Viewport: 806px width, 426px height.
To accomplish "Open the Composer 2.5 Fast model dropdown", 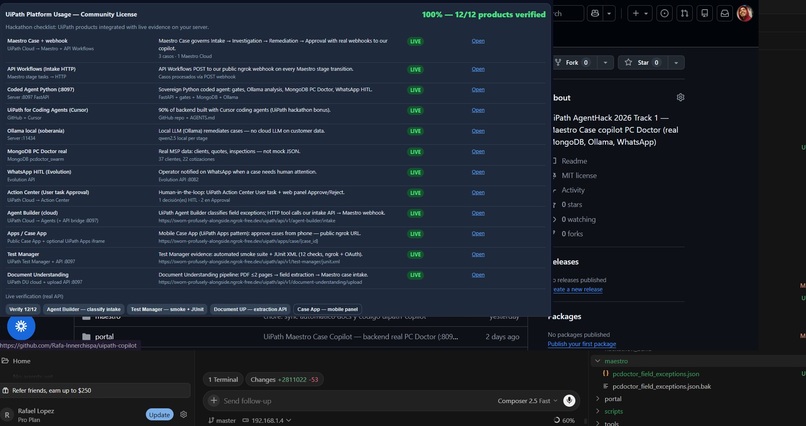I will (527, 400).
